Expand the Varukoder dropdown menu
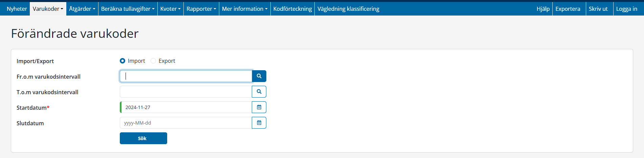 48,9
